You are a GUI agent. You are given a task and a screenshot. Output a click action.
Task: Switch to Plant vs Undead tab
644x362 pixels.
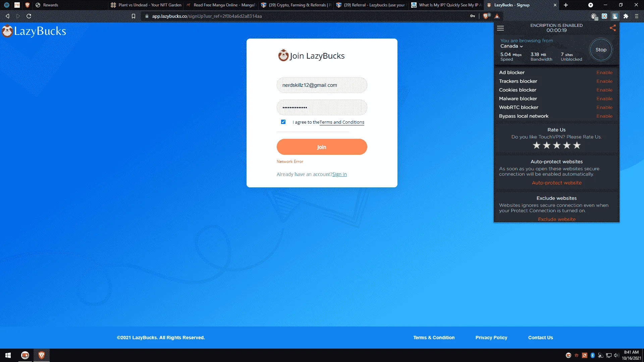click(x=146, y=5)
